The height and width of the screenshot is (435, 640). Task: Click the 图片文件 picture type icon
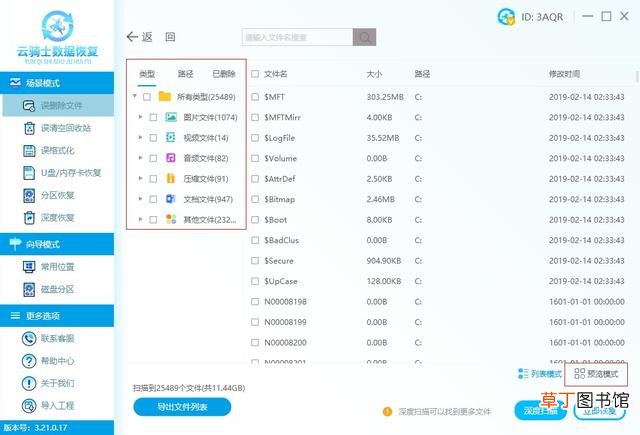click(x=171, y=117)
